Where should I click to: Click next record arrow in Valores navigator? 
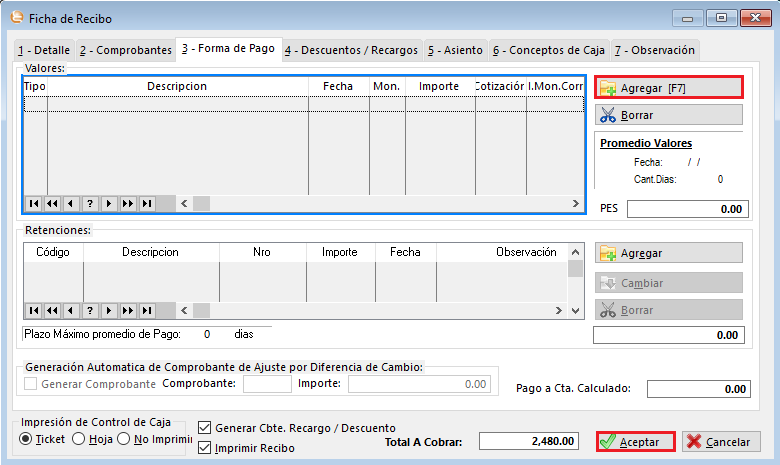109,203
